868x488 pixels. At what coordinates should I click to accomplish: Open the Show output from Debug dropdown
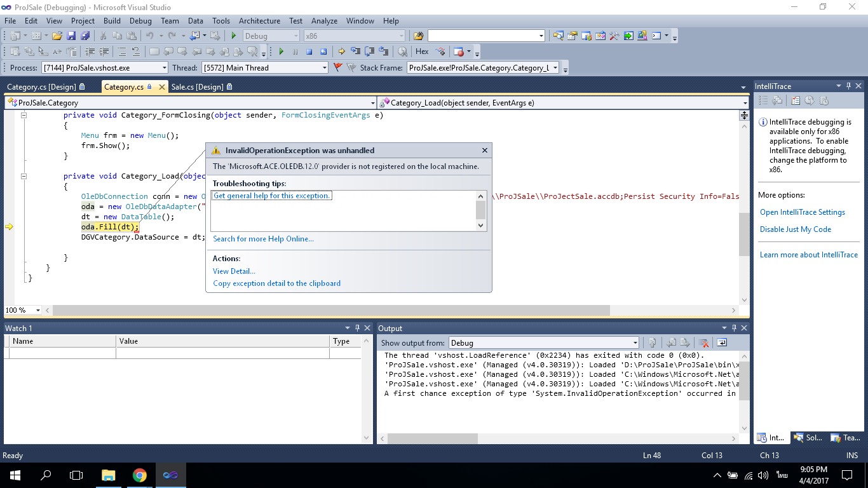[544, 342]
